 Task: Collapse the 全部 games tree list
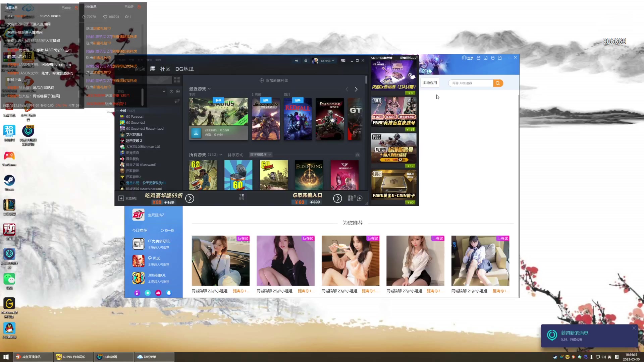coord(117,111)
